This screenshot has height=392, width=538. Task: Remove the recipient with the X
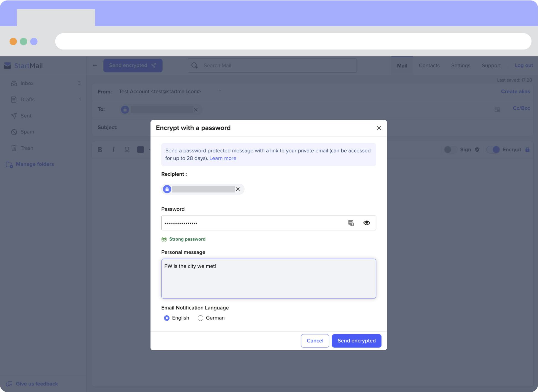238,189
